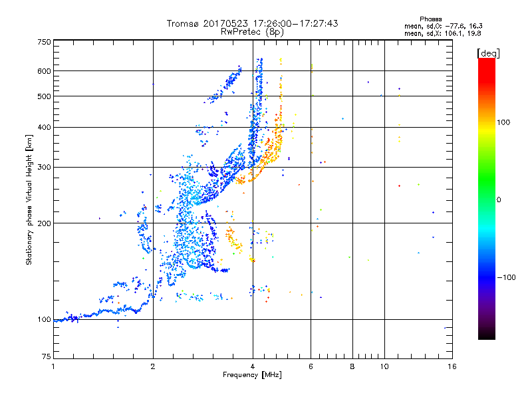Click the phase colorbar gradient
532x399 pixels.
pyautogui.click(x=487, y=198)
